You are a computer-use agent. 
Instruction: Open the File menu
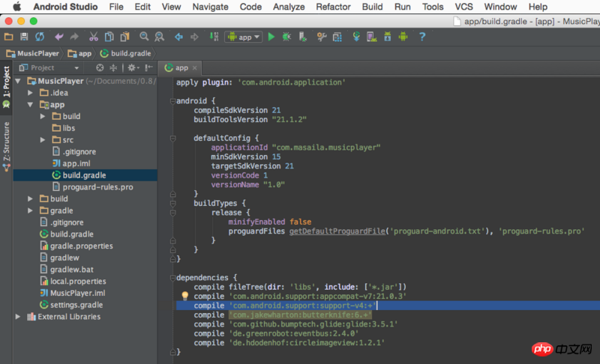click(116, 7)
